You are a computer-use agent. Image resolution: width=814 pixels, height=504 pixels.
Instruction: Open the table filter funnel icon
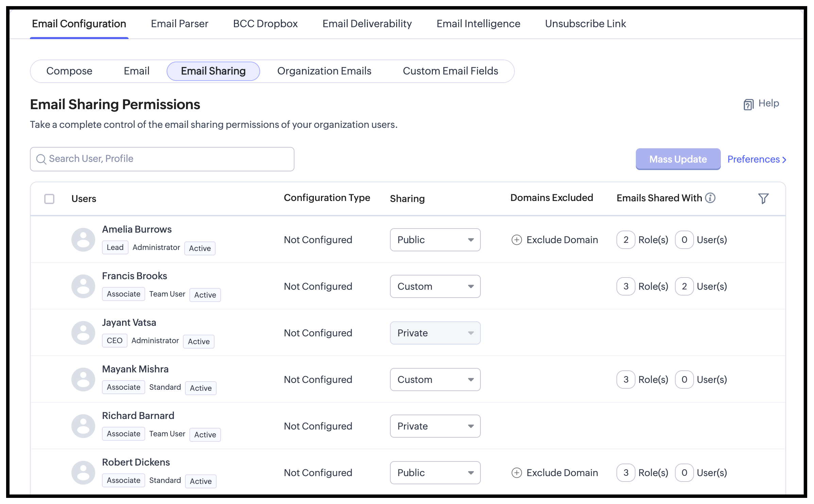point(763,198)
